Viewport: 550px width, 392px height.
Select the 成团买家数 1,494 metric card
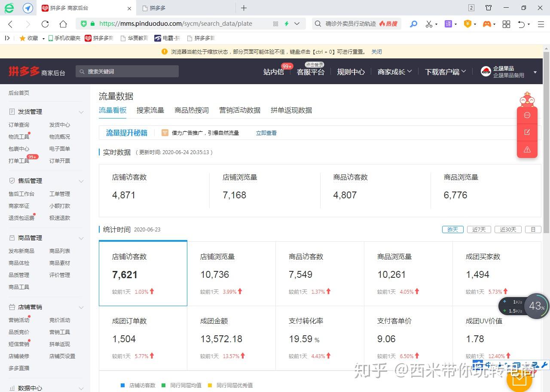[x=497, y=273]
